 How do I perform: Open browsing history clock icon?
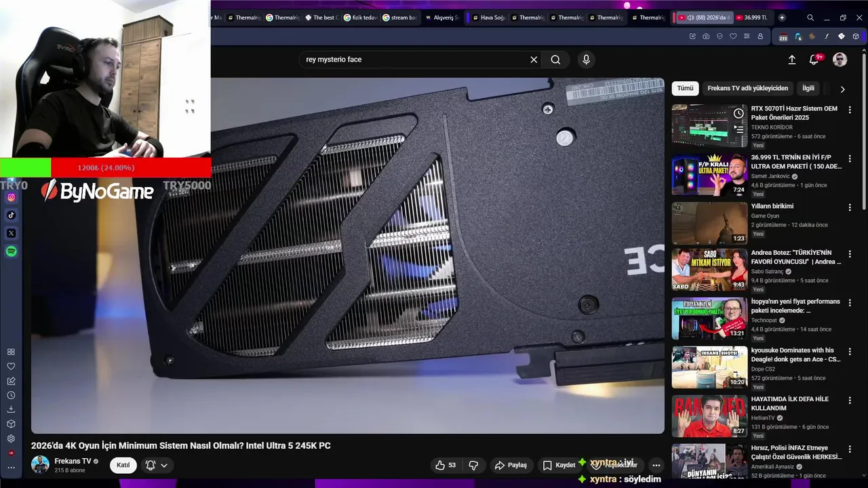click(x=11, y=395)
